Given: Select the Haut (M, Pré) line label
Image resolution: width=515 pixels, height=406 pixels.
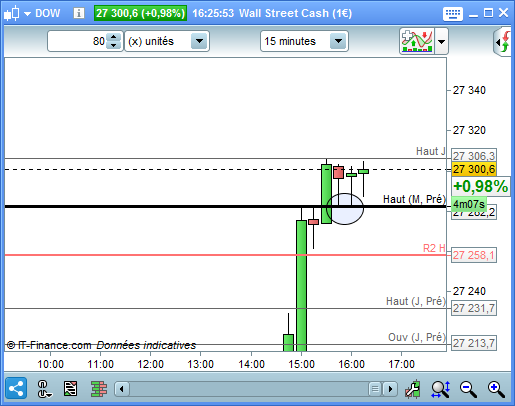Looking at the screenshot, I should pyautogui.click(x=414, y=199).
